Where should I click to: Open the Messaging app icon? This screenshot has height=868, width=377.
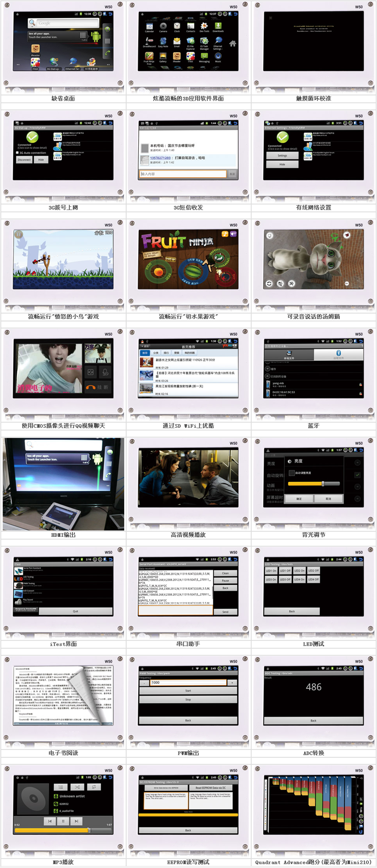pos(204,58)
